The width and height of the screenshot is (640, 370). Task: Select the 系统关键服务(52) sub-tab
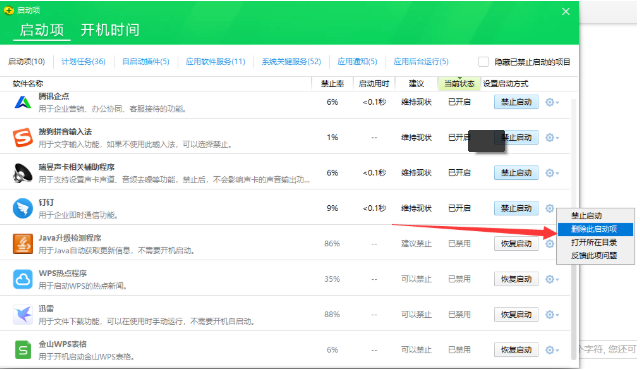291,62
